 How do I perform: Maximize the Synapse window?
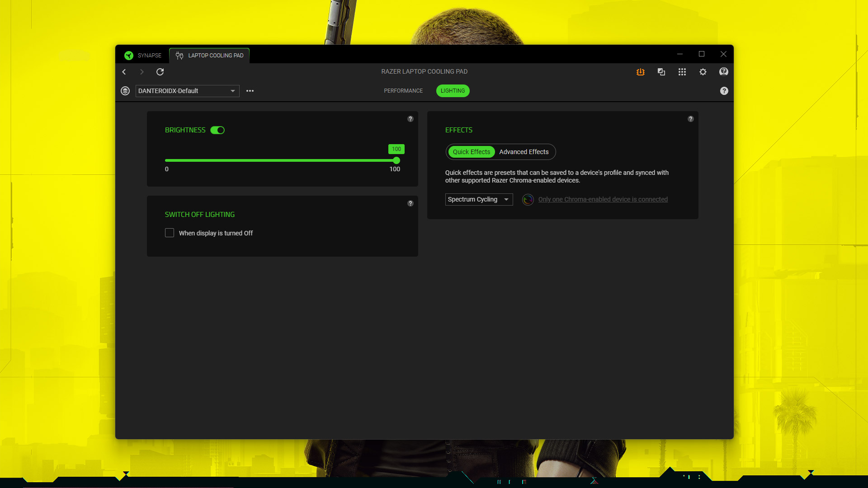coord(702,54)
